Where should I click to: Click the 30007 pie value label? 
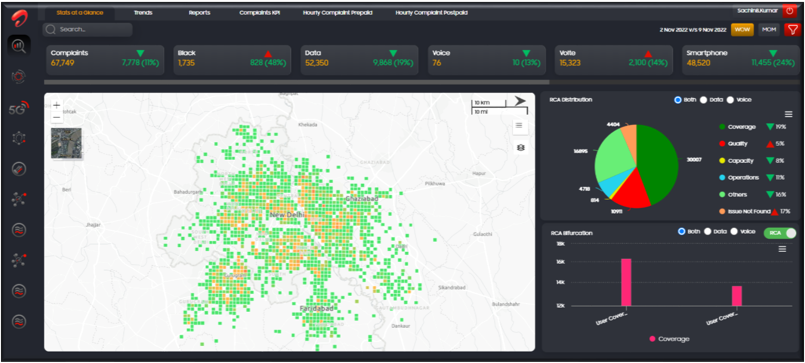(694, 160)
